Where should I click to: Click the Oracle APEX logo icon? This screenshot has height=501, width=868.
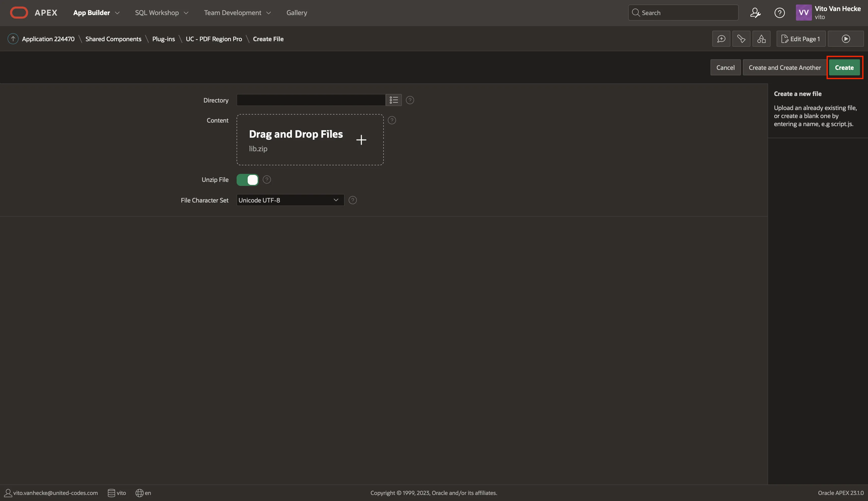coord(19,13)
